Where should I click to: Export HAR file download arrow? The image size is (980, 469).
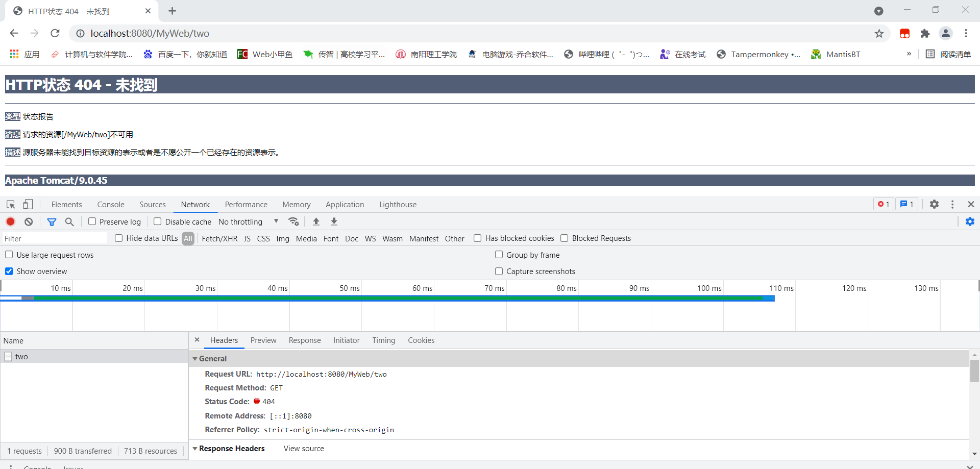pyautogui.click(x=334, y=221)
